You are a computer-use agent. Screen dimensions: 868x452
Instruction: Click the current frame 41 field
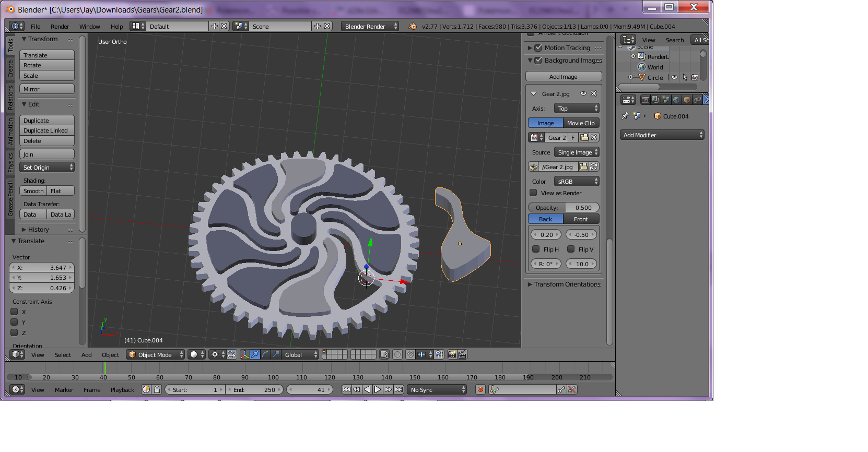[x=310, y=389]
